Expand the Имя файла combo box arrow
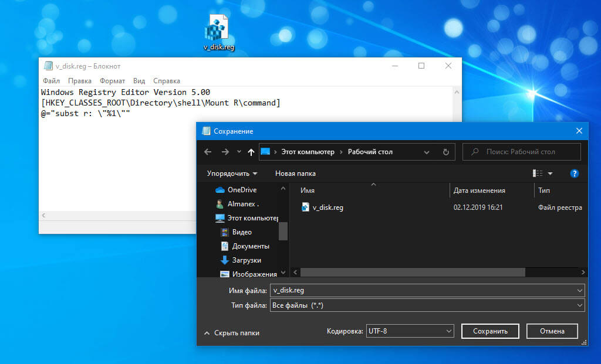The image size is (601, 364). (579, 291)
